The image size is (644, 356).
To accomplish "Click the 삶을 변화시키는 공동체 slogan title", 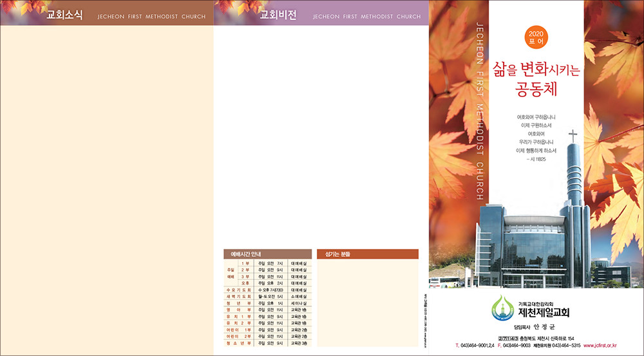I will 536,77.
